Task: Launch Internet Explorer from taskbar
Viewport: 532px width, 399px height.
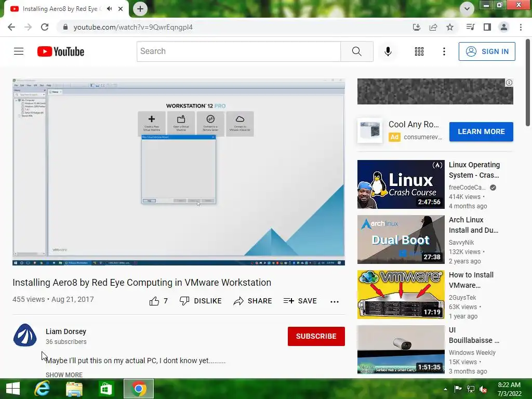Action: pos(42,389)
